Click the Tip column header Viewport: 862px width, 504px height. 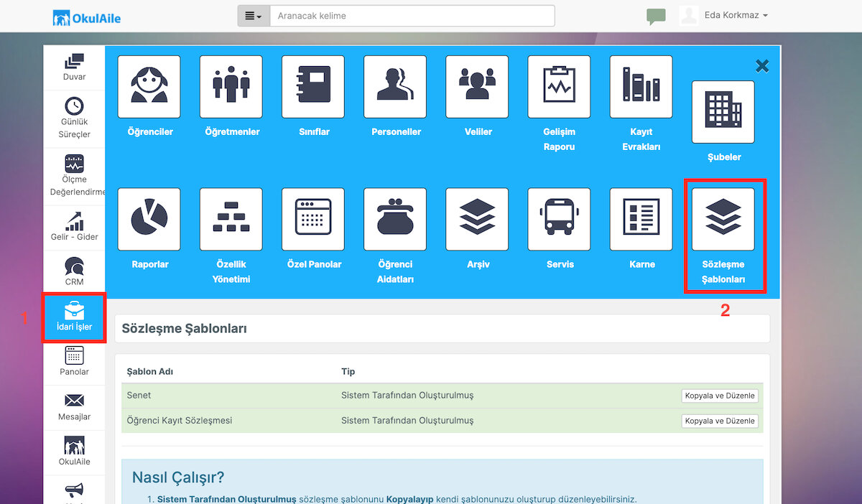348,371
